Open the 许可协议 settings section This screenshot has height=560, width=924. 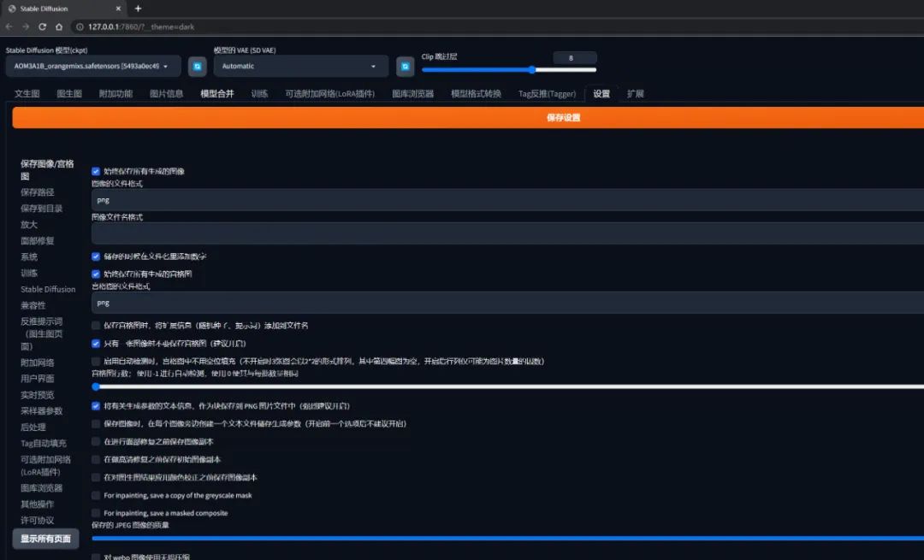pyautogui.click(x=37, y=521)
